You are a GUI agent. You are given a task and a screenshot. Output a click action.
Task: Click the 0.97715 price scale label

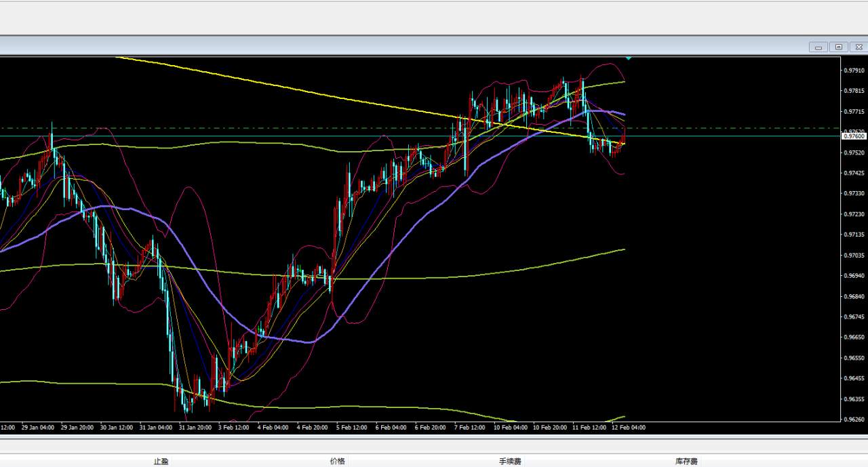[854, 111]
